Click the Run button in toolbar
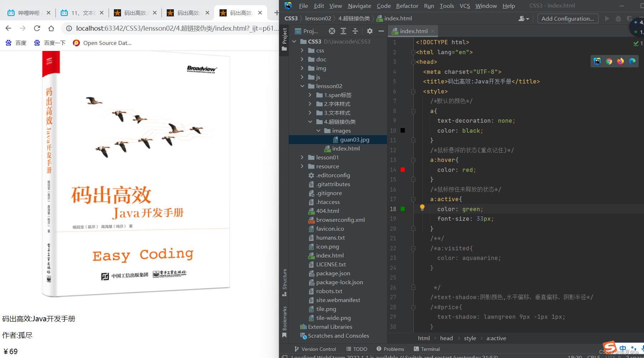Screen dimensions: 644x358 (x=607, y=19)
